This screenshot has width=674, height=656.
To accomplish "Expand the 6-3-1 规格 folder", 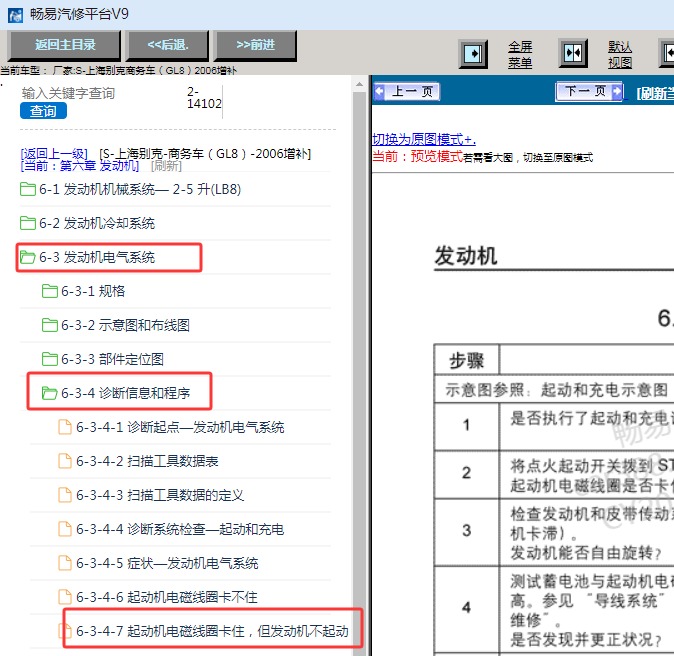I will tap(93, 291).
